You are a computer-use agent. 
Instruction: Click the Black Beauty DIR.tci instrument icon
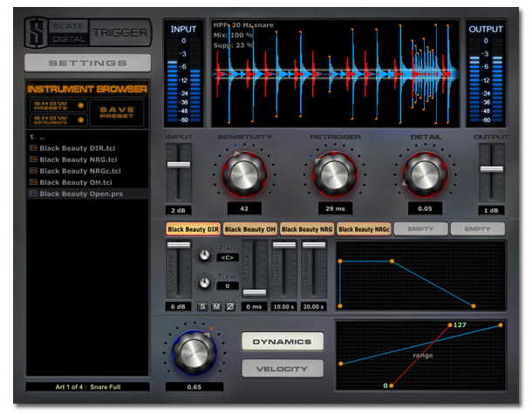[33, 148]
